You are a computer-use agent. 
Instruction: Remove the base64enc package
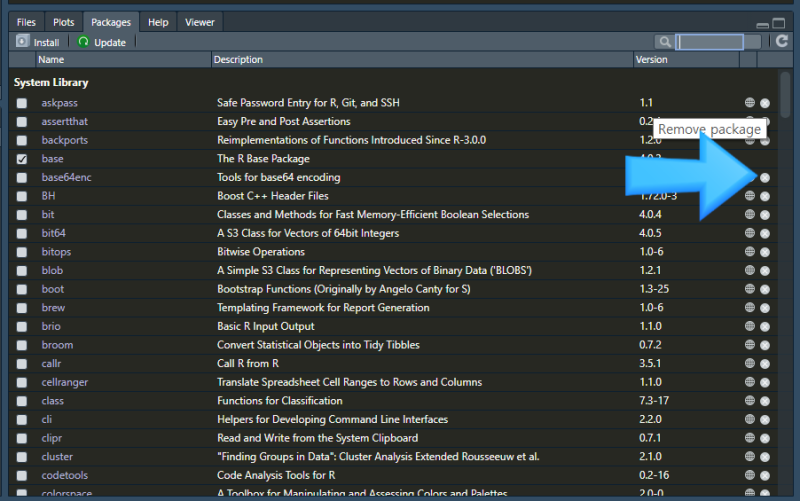coord(765,178)
